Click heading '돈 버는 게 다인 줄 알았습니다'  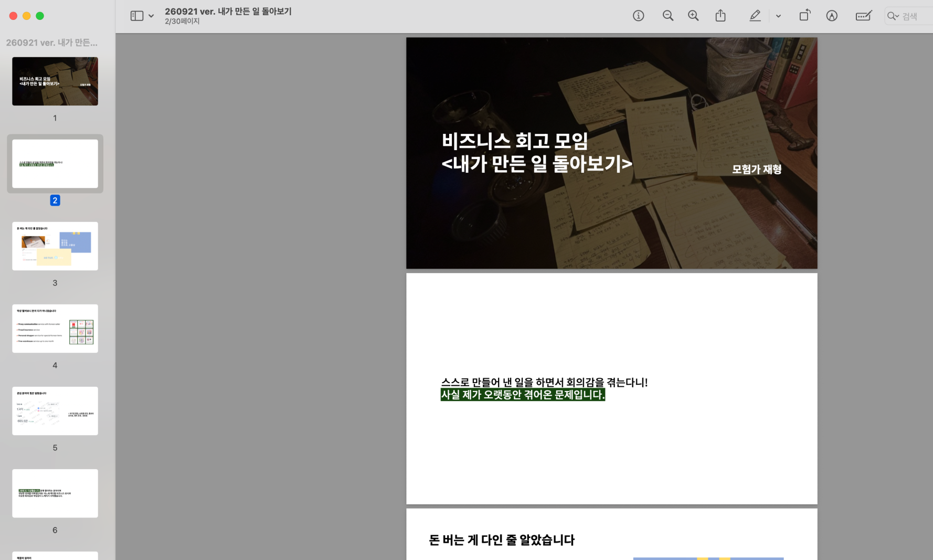coord(502,540)
